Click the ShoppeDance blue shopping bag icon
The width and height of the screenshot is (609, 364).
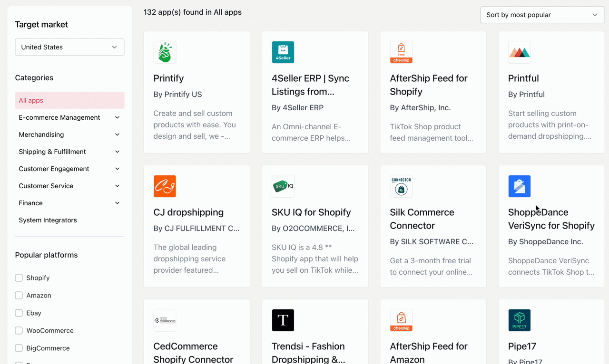click(x=519, y=186)
